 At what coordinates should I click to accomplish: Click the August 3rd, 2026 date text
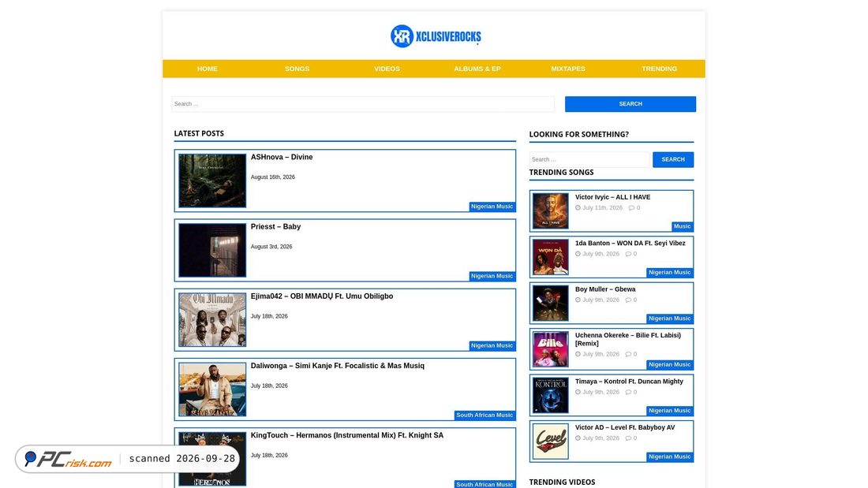click(271, 247)
